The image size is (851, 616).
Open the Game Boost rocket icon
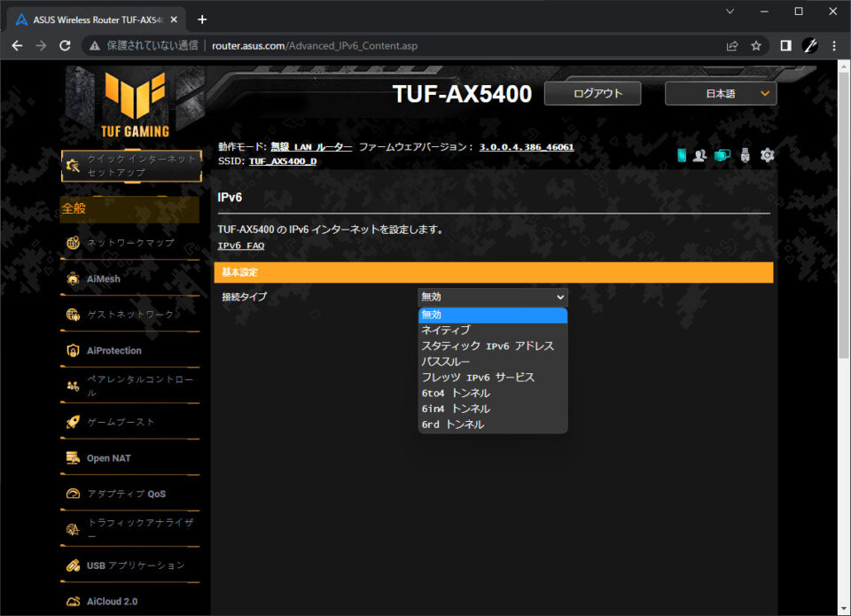pos(73,422)
